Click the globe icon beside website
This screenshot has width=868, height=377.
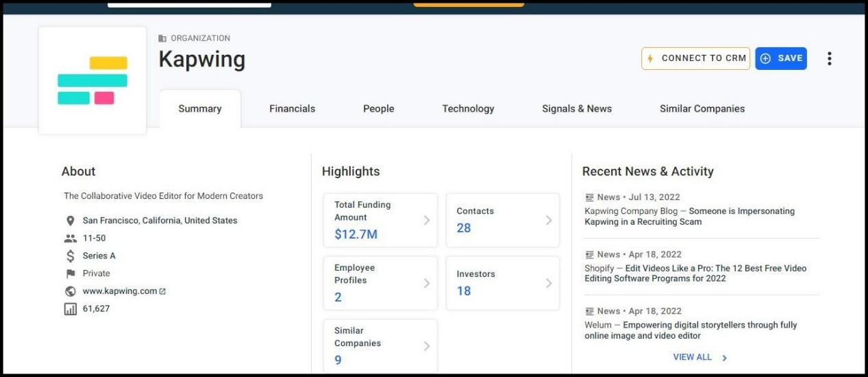70,291
